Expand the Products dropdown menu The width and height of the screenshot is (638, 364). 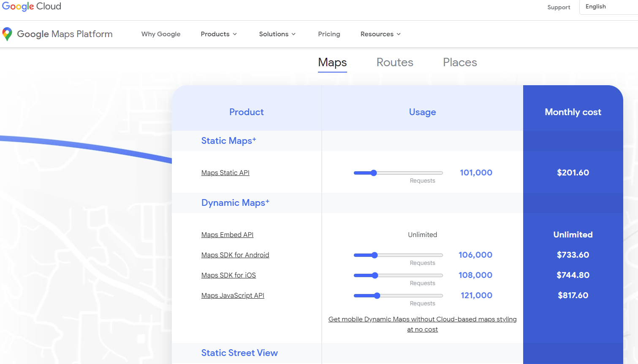click(x=219, y=34)
